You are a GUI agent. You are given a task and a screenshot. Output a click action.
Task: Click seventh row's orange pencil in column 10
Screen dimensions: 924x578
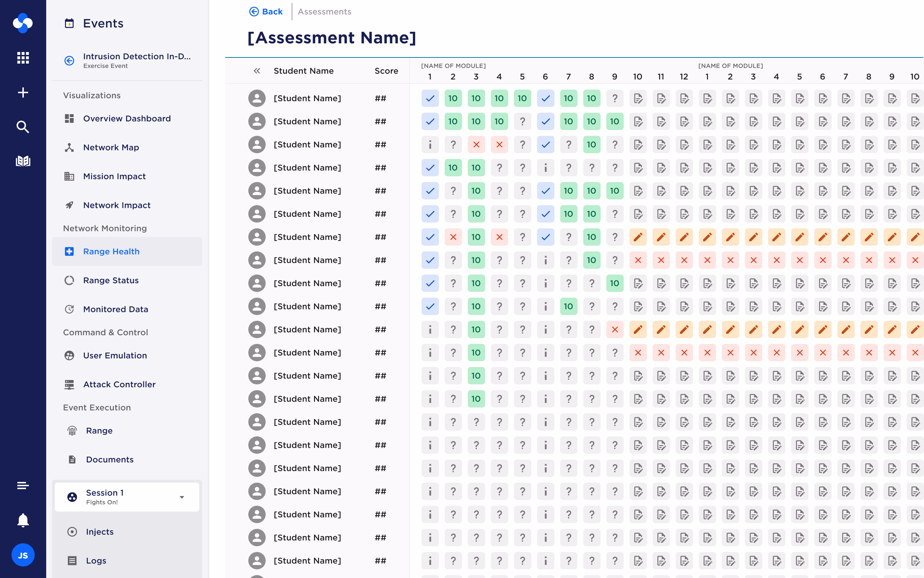638,237
